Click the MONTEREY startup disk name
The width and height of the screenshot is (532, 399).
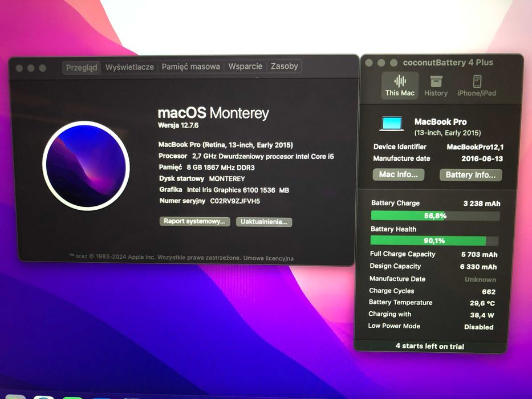point(227,179)
